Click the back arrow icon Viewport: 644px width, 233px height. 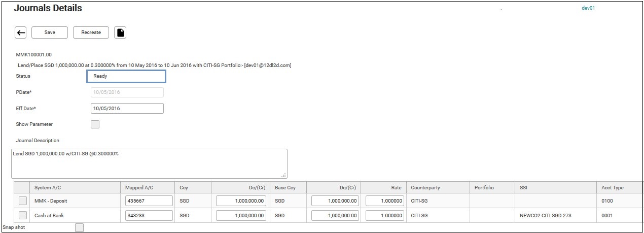click(21, 32)
